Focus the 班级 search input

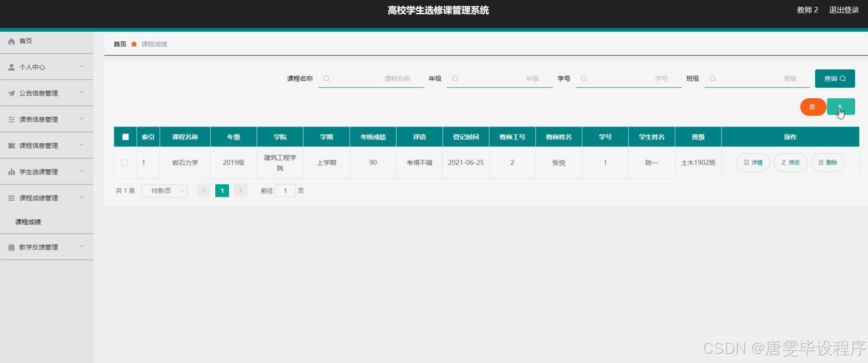coord(757,78)
